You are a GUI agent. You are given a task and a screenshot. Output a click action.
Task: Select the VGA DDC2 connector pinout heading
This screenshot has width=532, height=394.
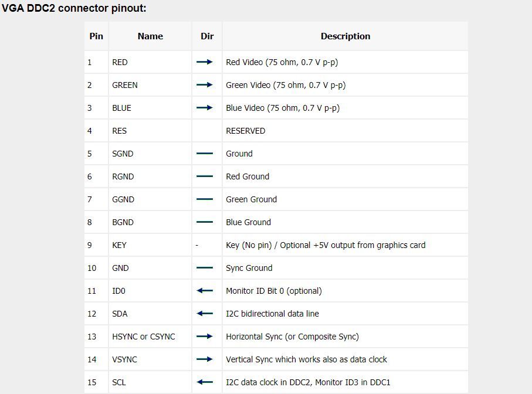click(74, 8)
